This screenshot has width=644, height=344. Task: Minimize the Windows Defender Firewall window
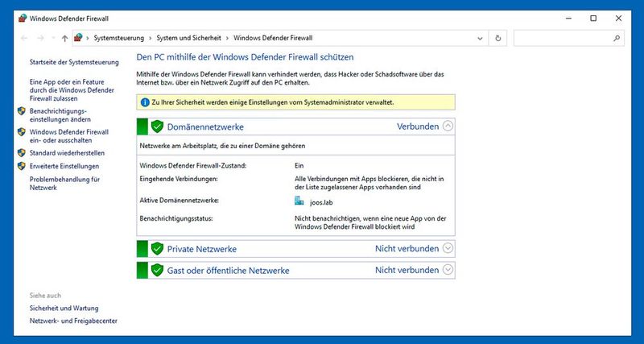[568, 18]
